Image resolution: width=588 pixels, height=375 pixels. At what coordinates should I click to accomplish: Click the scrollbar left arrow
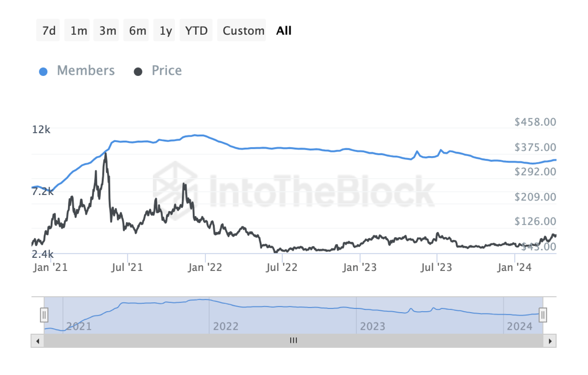click(38, 341)
